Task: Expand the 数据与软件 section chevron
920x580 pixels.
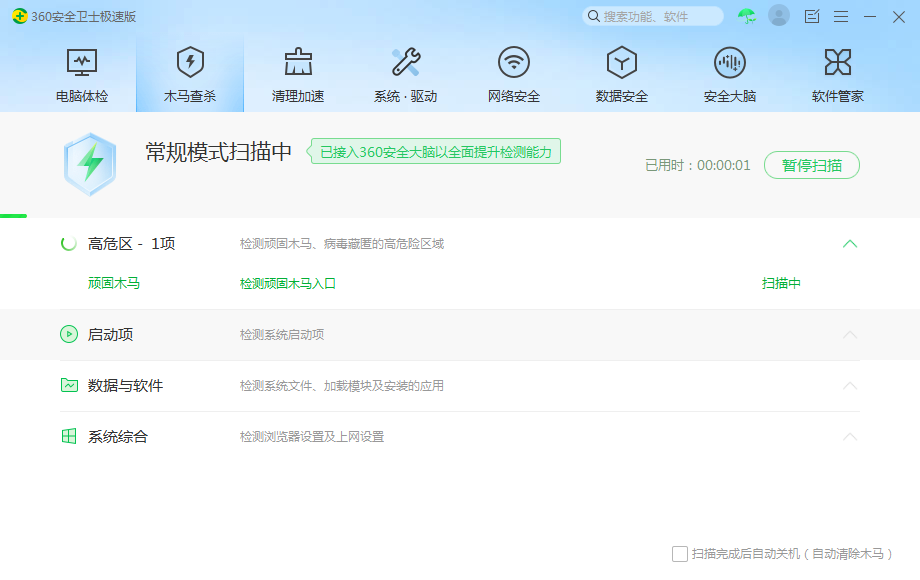Action: [x=850, y=386]
